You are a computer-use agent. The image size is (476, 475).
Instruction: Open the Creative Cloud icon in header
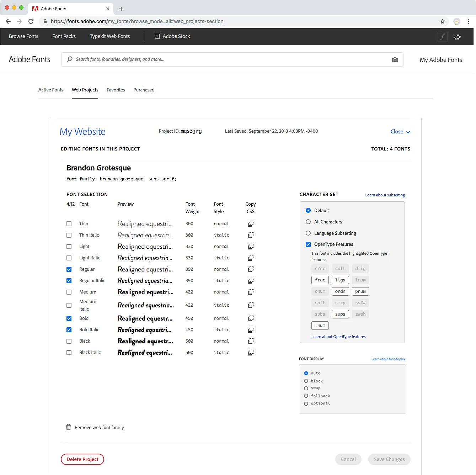pyautogui.click(x=457, y=37)
